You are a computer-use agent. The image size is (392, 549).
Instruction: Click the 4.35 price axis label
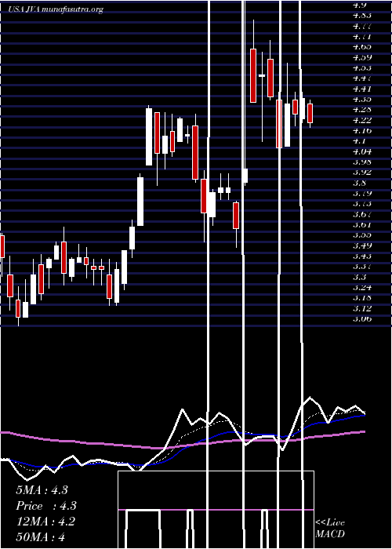click(x=362, y=99)
